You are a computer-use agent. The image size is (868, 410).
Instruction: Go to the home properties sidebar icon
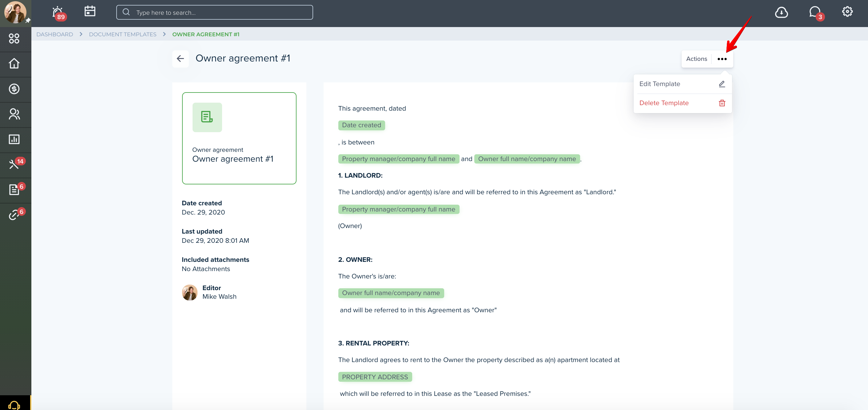coord(14,64)
